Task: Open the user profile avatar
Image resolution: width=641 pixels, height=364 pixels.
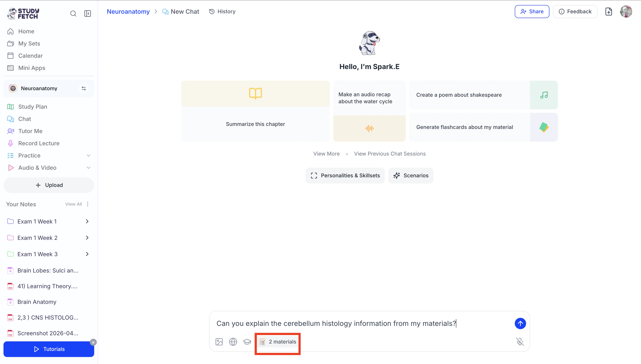Action: point(626,12)
